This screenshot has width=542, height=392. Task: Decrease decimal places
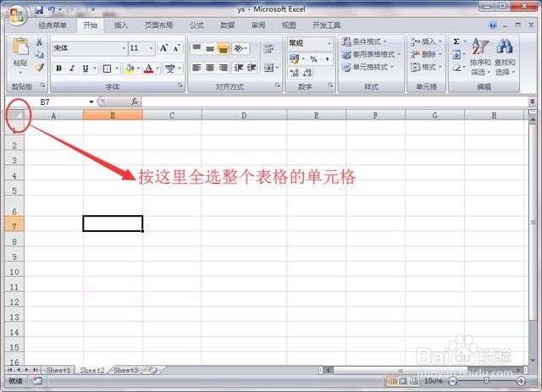point(307,73)
